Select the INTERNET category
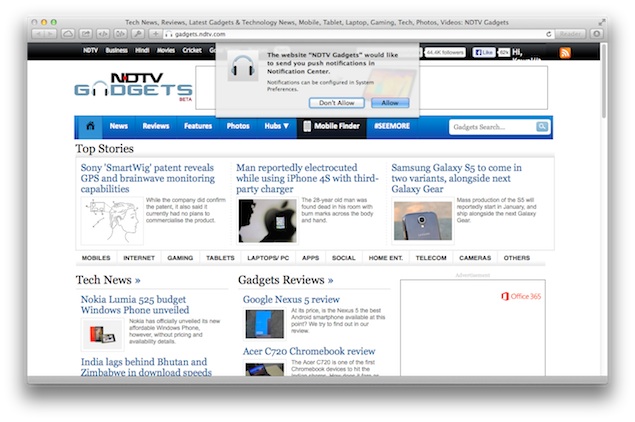The width and height of the screenshot is (635, 422). (x=139, y=258)
